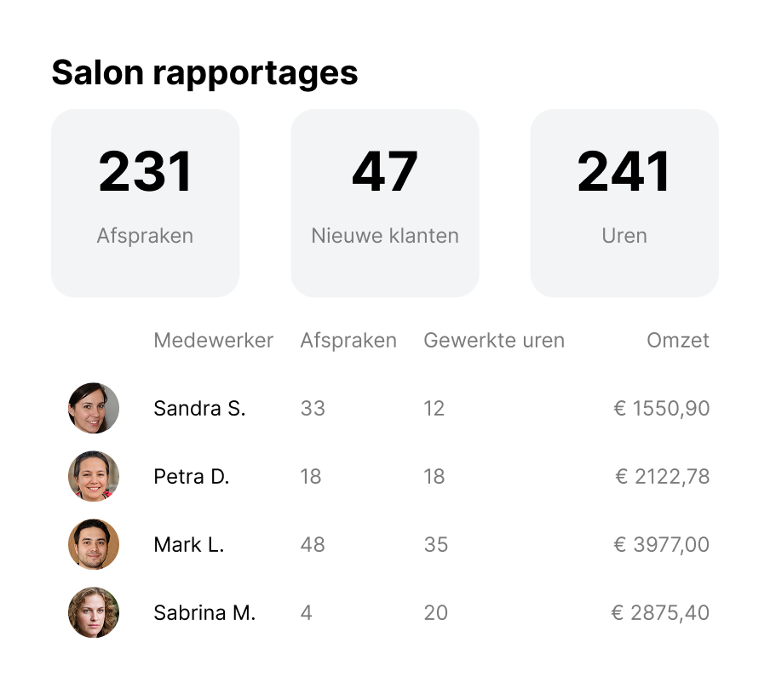Sort by Medewerker column header

pyautogui.click(x=213, y=341)
